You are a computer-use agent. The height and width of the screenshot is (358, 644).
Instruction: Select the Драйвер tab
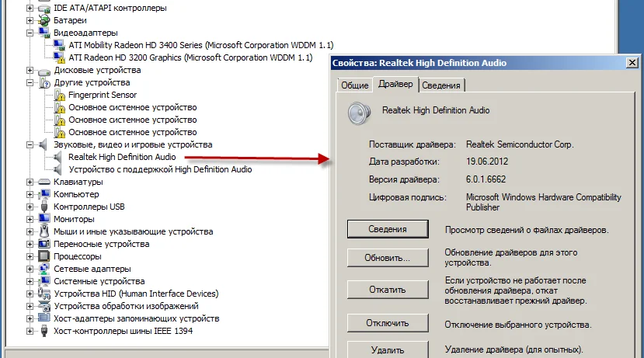(395, 84)
